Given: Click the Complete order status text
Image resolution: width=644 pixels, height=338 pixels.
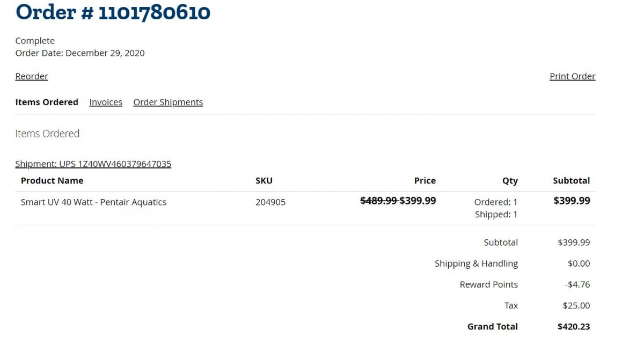Looking at the screenshot, I should pos(35,41).
